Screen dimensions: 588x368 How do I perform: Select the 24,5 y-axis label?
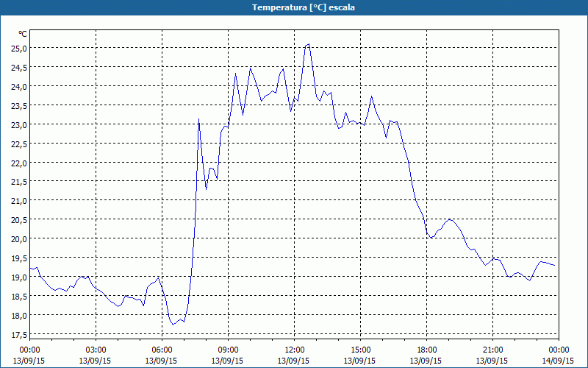(x=19, y=67)
